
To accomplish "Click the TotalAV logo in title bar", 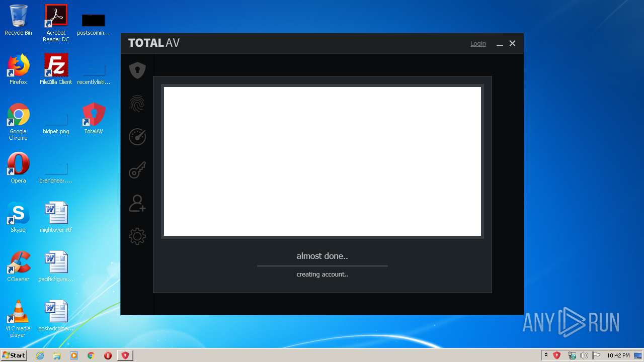I will click(154, 43).
